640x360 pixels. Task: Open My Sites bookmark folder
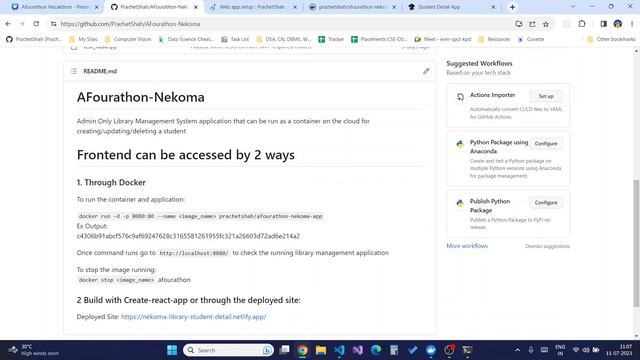[x=83, y=39]
